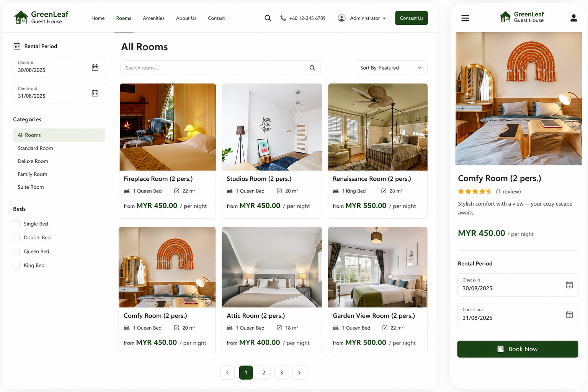Open sidebar Check-out calendar icon
Viewport: 588px width, 392px height.
95,93
